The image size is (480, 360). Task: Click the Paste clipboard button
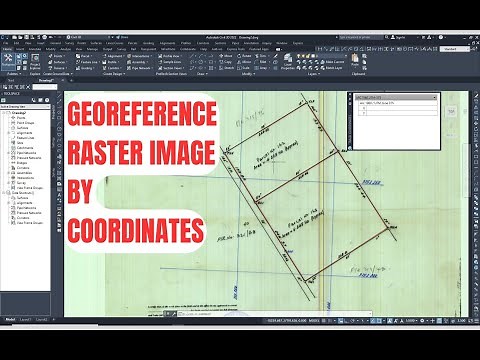pos(355,60)
